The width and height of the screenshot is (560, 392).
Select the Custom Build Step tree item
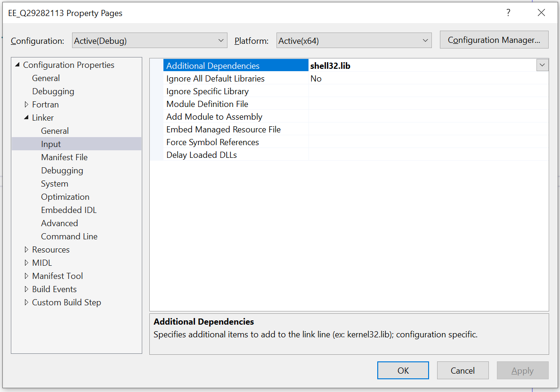pos(66,302)
